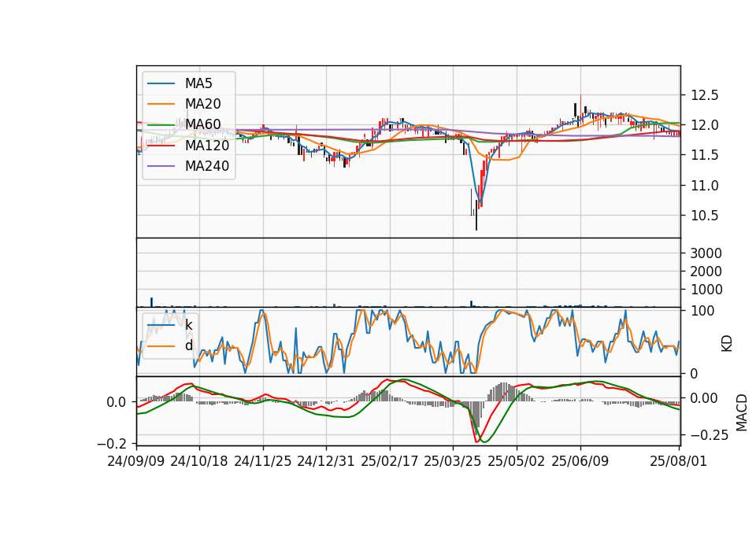Click the 25/03/25 date axis label
Screen dimensions: 756x543
453,461
